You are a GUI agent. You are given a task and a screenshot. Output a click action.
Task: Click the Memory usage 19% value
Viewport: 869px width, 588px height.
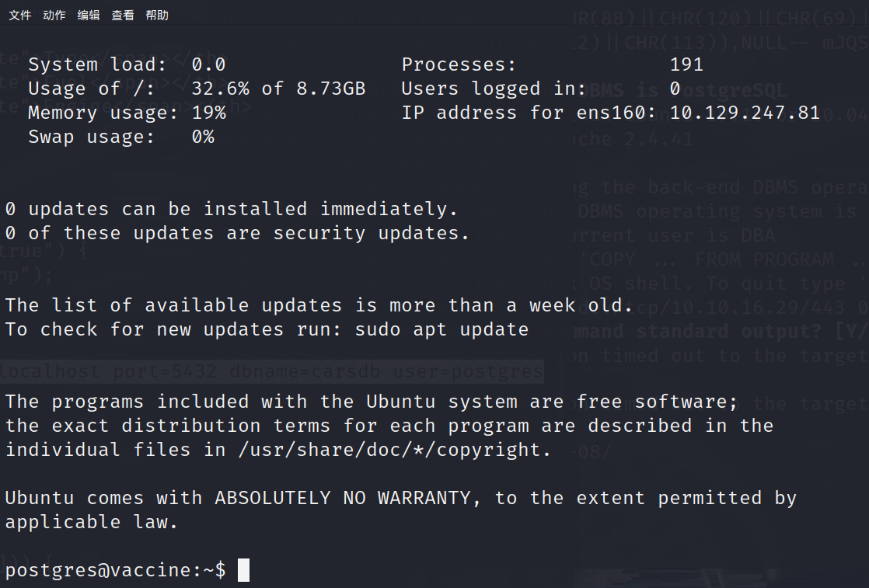(208, 113)
